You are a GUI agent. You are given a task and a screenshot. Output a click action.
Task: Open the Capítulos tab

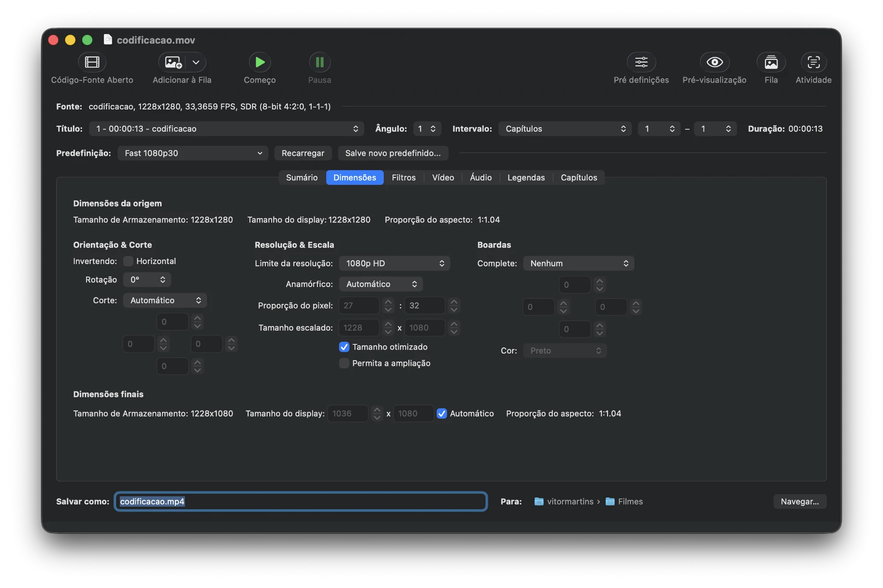(x=579, y=177)
